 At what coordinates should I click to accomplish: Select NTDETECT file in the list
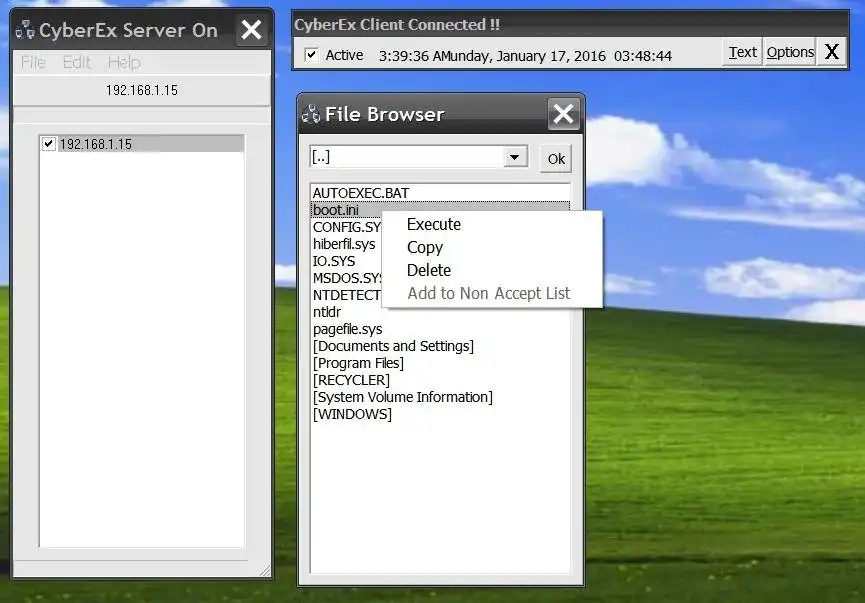347,296
